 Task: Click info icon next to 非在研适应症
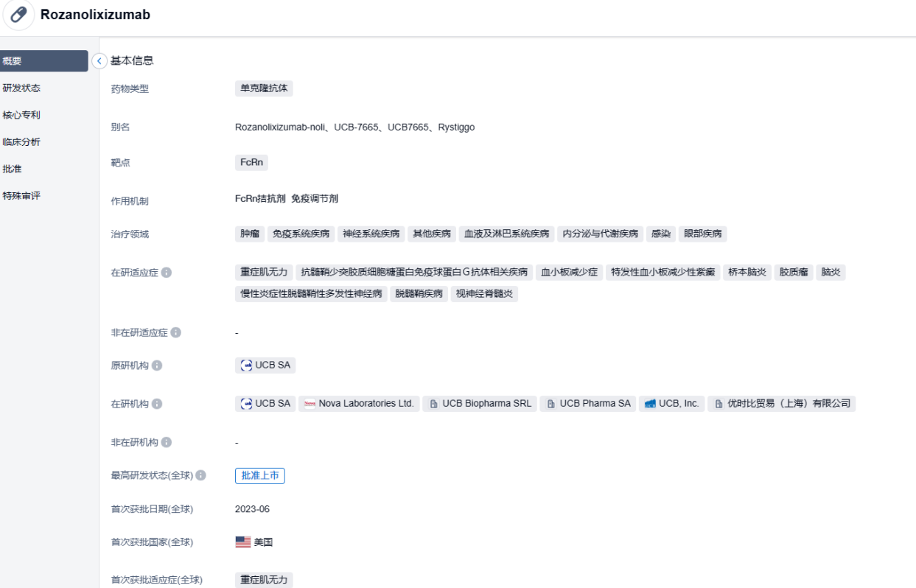[x=175, y=333]
